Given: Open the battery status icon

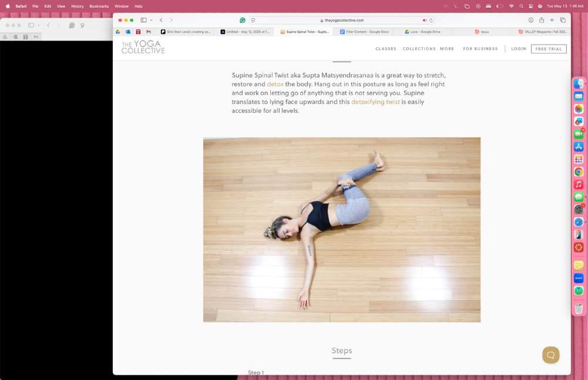Looking at the screenshot, I should coord(499,6).
